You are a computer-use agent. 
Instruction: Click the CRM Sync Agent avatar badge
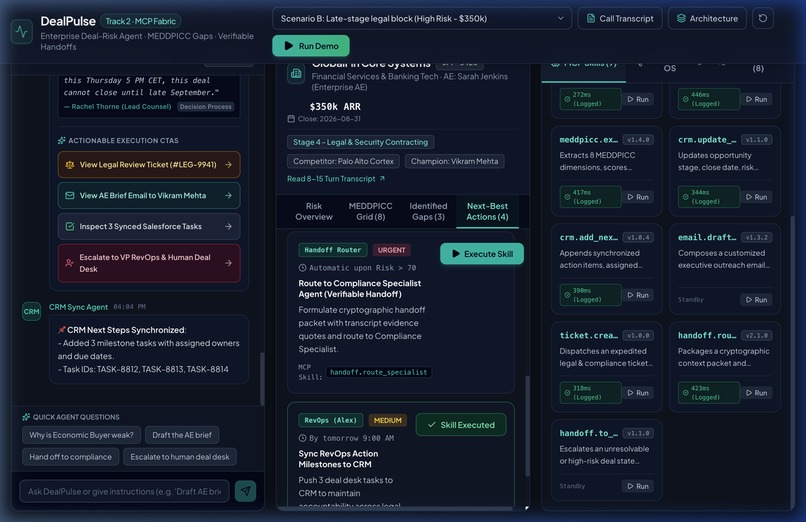click(31, 311)
